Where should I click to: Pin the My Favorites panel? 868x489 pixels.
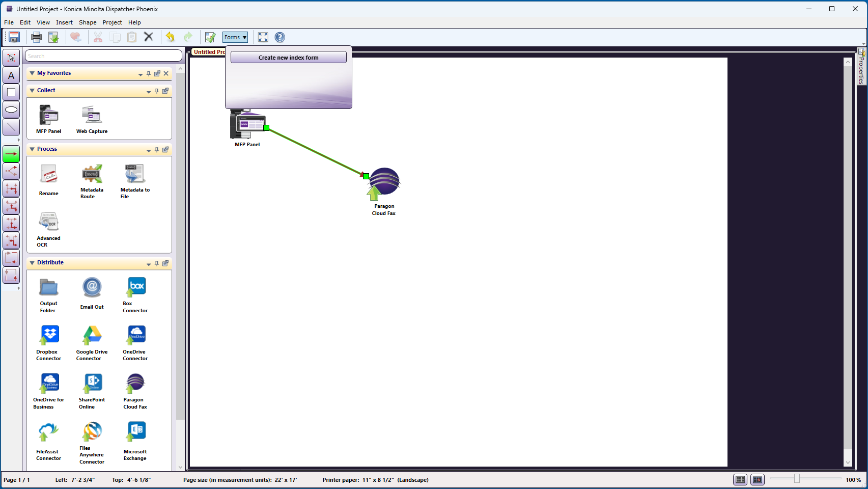click(149, 73)
